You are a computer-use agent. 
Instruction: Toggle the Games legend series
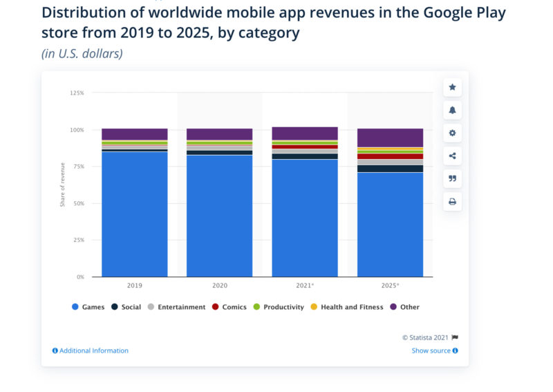tap(88, 307)
